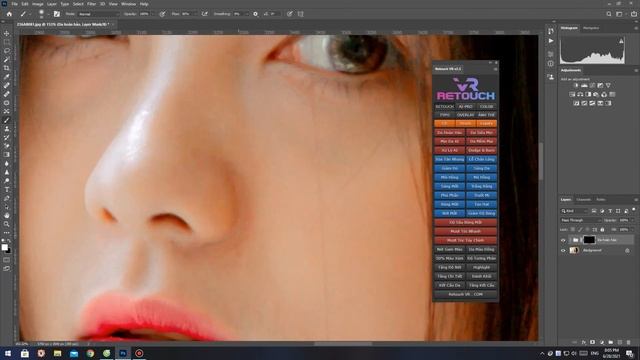640x360 pixels.
Task: Open the Brush Settings panel icon
Action: tap(57, 14)
